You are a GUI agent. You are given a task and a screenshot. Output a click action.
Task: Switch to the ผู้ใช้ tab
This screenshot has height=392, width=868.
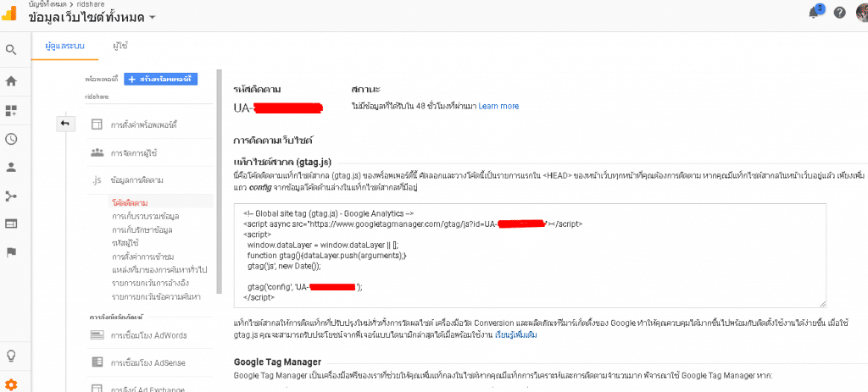(x=120, y=46)
